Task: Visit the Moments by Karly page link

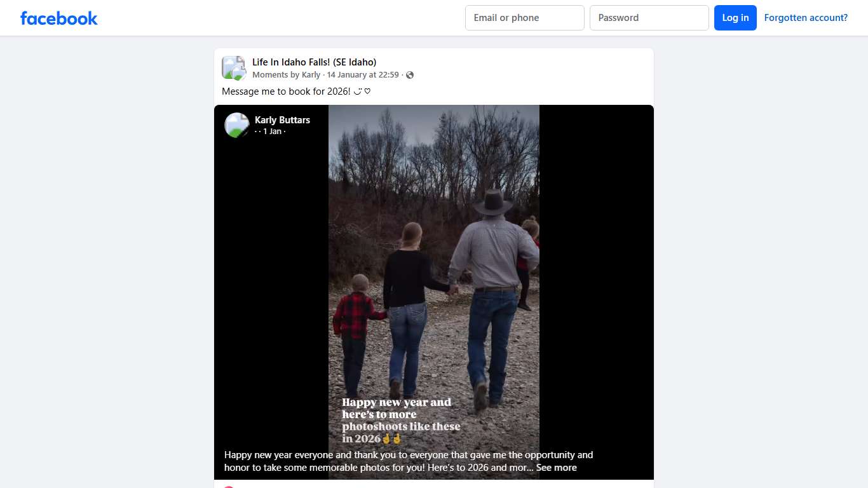Action: tap(287, 75)
